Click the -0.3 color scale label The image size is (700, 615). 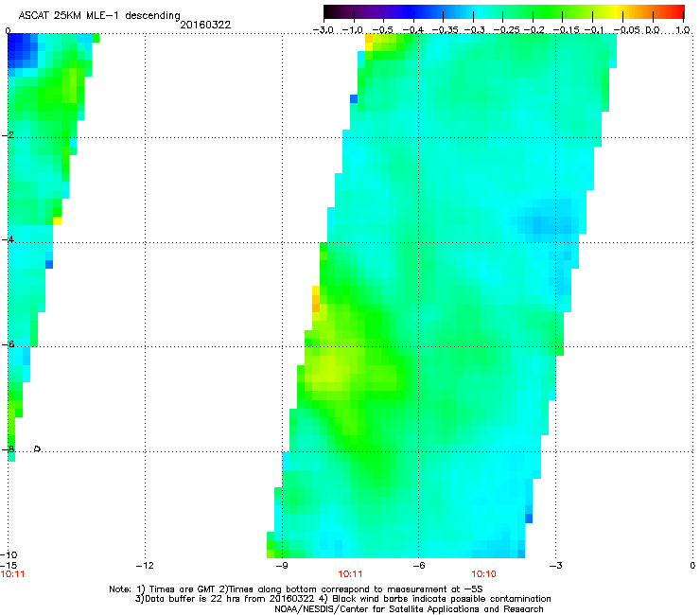point(474,30)
